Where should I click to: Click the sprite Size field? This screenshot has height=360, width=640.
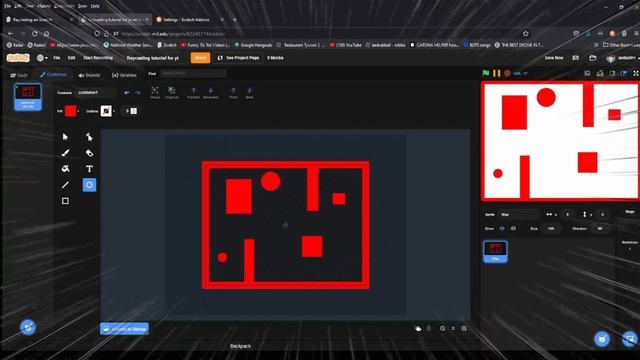point(551,229)
